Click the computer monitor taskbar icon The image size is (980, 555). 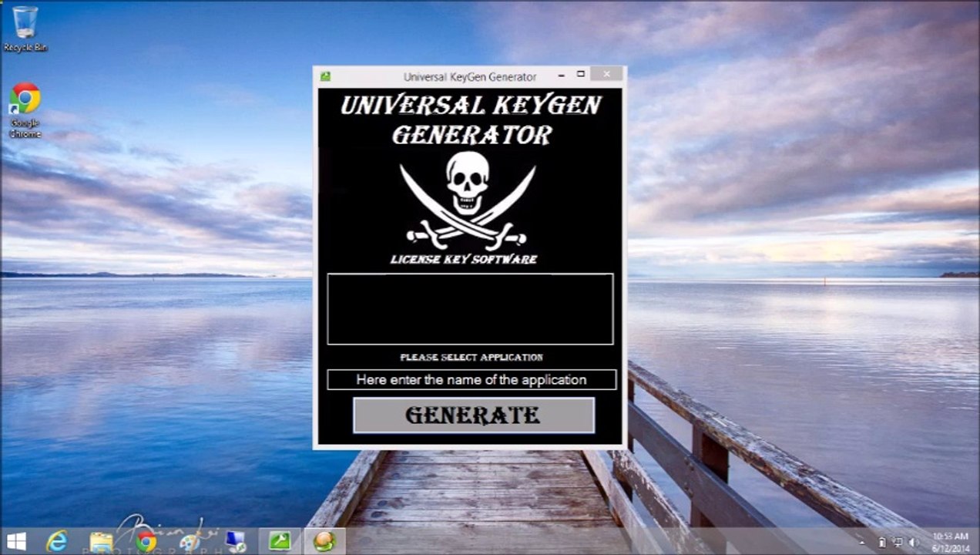click(235, 541)
